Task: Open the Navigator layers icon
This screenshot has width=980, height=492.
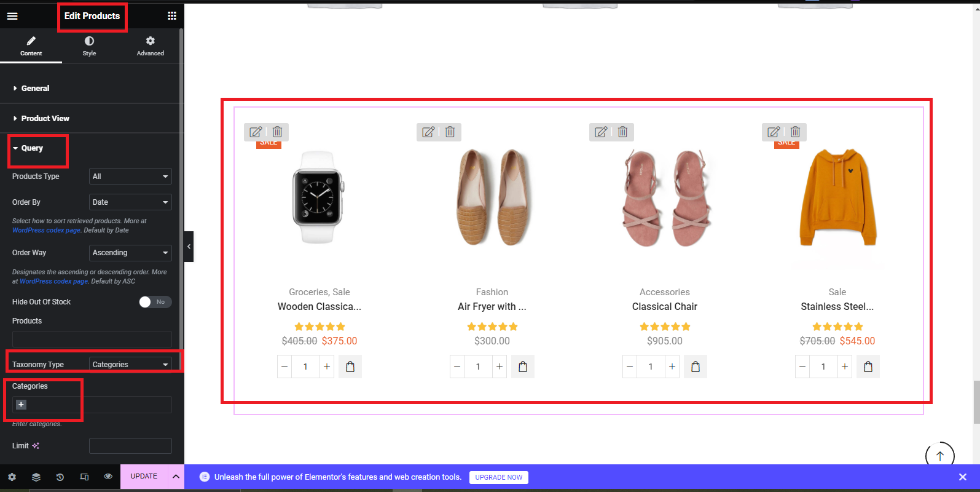Action: (36, 477)
